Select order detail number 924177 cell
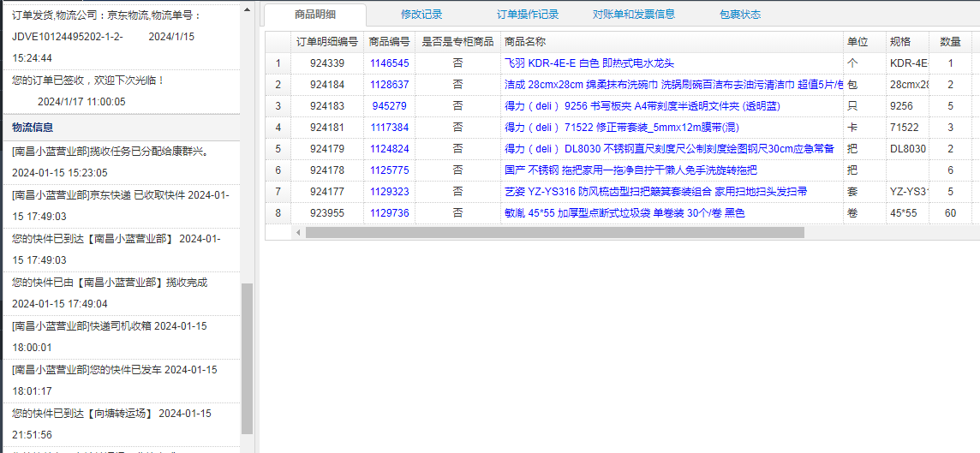Viewport: 980px width, 453px height. point(327,192)
